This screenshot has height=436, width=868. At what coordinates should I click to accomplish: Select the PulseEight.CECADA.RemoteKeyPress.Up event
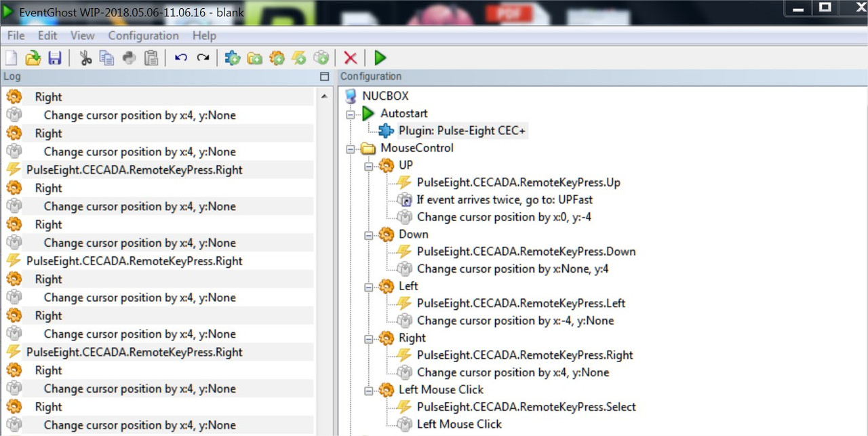click(518, 182)
